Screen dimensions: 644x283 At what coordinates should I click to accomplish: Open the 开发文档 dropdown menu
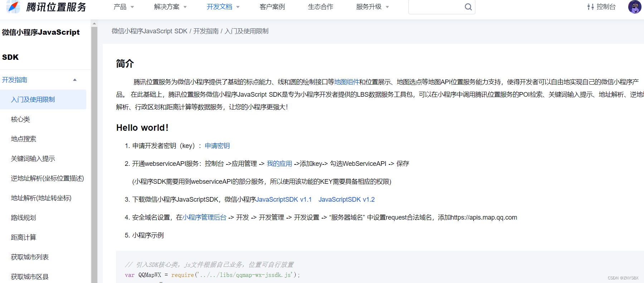[223, 7]
